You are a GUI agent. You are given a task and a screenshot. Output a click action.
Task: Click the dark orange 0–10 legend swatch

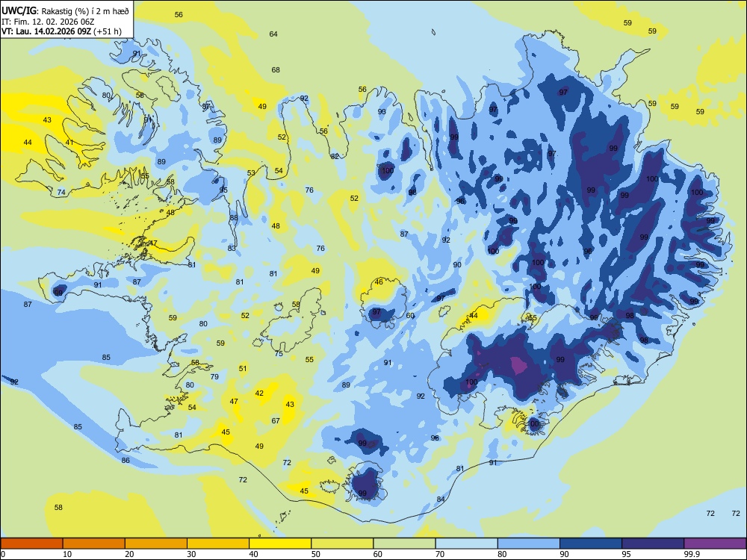pos(31,544)
